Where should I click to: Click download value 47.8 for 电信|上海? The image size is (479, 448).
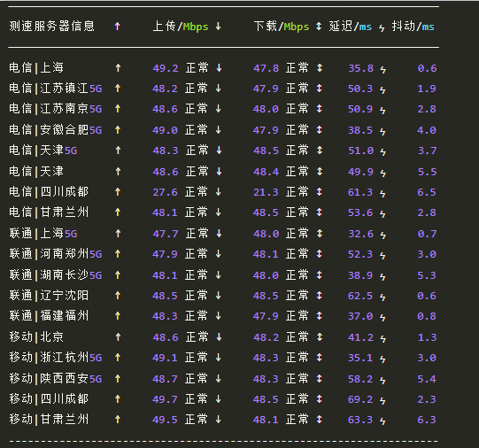(267, 68)
